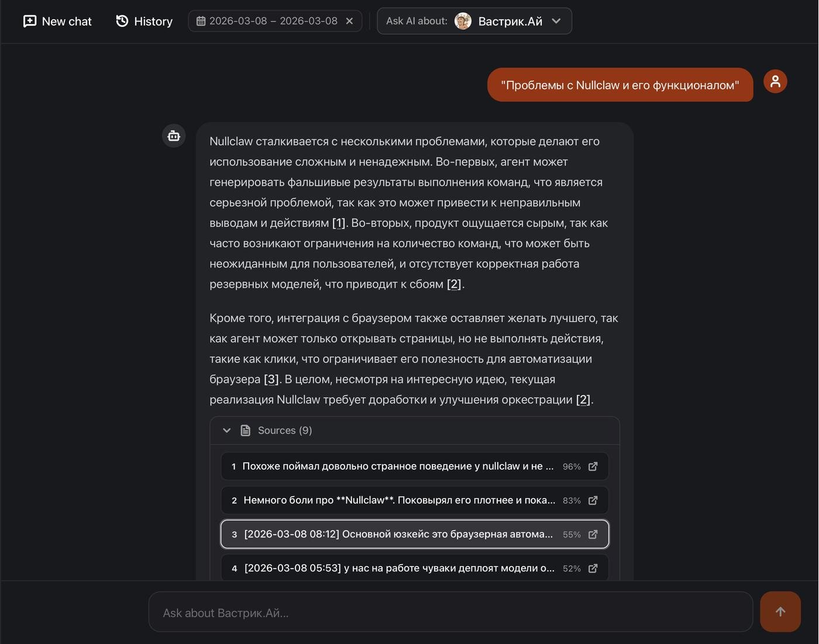The image size is (819, 644).
Task: Open external link for source 2
Action: tap(593, 500)
